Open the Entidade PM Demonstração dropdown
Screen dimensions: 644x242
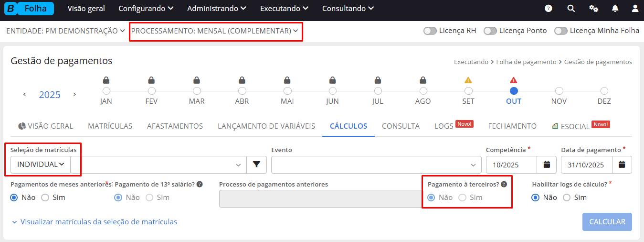click(65, 31)
